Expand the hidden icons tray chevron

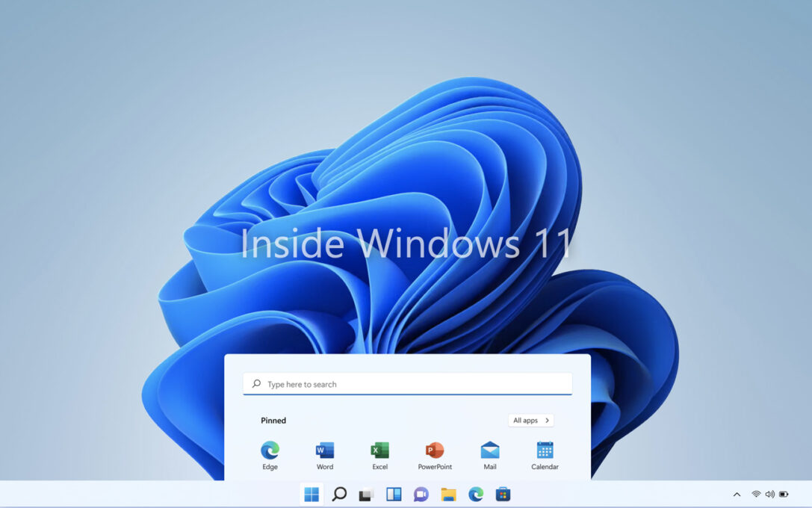tap(737, 495)
